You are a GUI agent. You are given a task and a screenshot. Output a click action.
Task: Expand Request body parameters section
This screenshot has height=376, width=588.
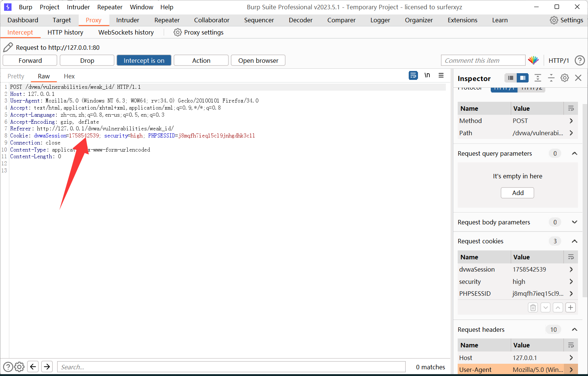tap(575, 222)
